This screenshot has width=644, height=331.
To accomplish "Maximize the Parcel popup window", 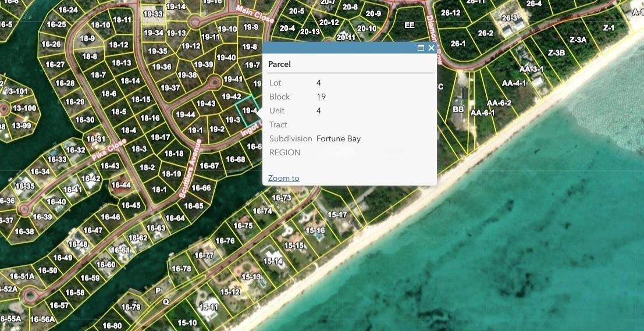I will point(421,48).
